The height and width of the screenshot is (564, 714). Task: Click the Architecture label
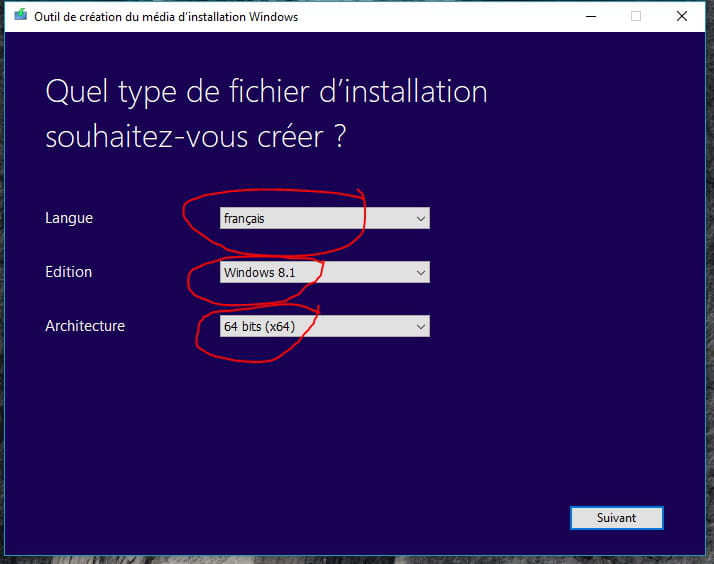(x=85, y=326)
